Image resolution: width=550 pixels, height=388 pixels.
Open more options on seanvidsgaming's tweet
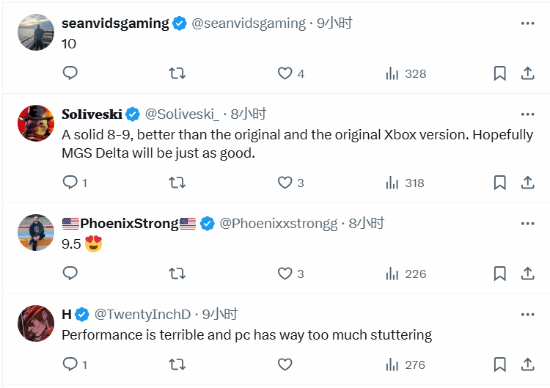pyautogui.click(x=527, y=24)
